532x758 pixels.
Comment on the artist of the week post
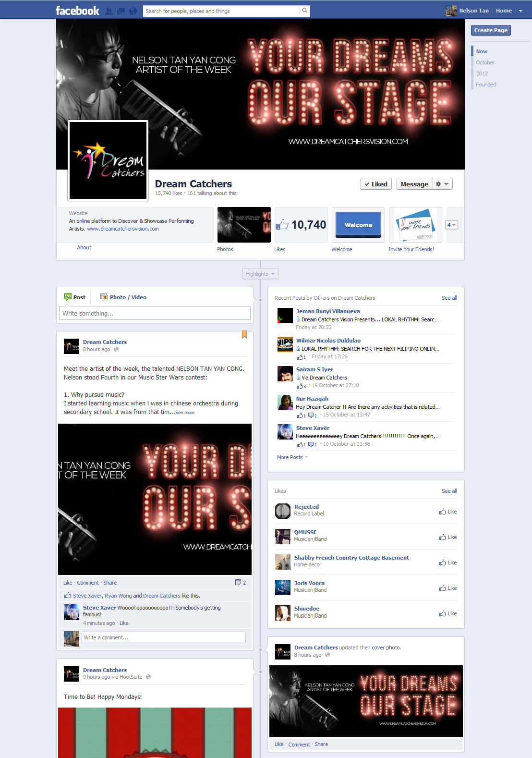coord(88,583)
